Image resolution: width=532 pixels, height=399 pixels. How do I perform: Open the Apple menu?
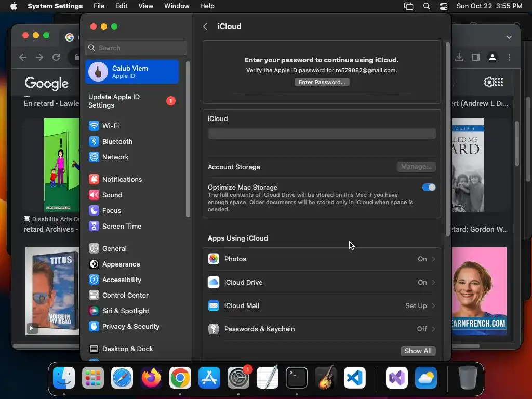(14, 6)
